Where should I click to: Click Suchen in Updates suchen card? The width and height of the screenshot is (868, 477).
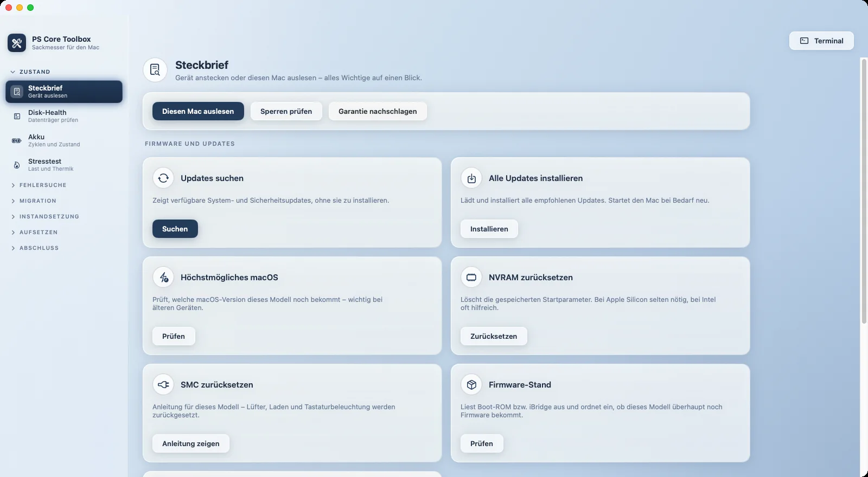coord(175,229)
